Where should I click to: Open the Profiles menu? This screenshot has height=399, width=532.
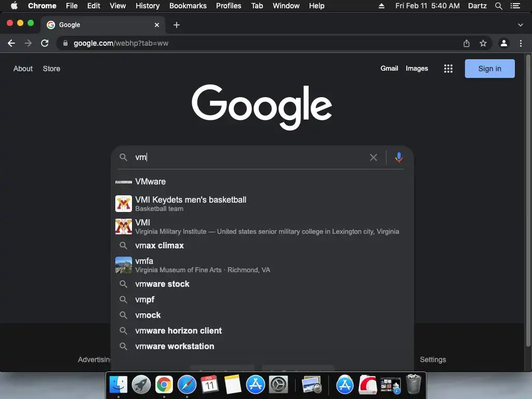pyautogui.click(x=229, y=6)
